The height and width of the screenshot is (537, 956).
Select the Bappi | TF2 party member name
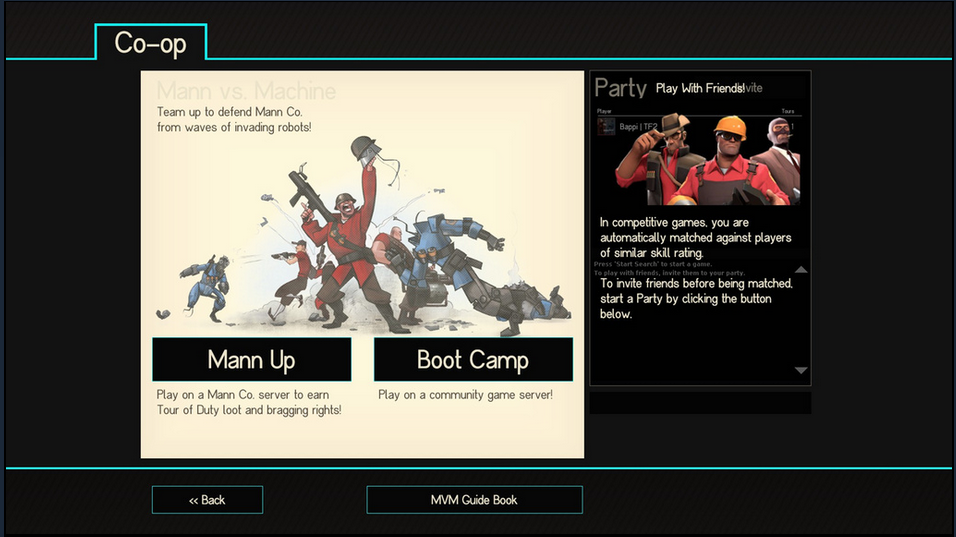[x=638, y=127]
